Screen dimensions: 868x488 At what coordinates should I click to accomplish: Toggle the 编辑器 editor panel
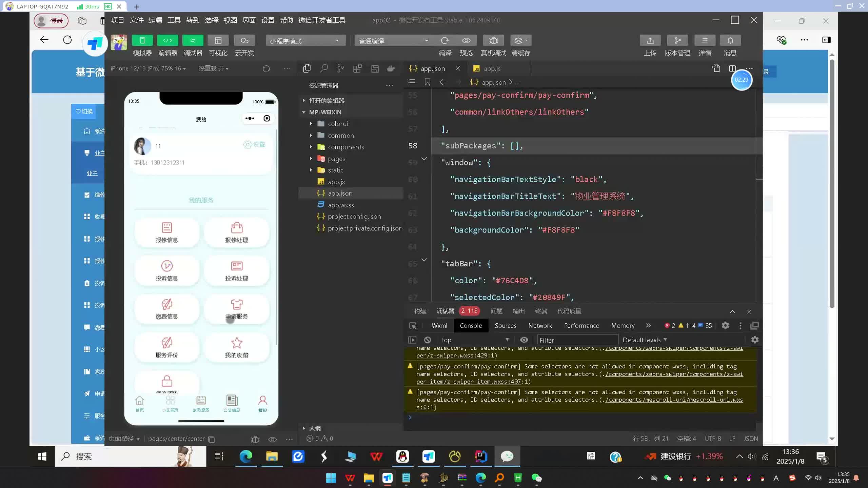[x=167, y=41]
